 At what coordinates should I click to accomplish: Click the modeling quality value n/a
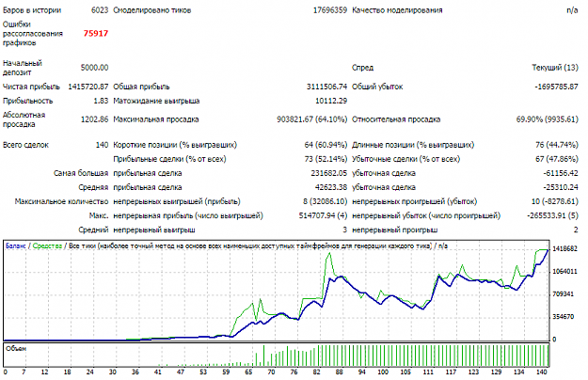[x=572, y=10]
